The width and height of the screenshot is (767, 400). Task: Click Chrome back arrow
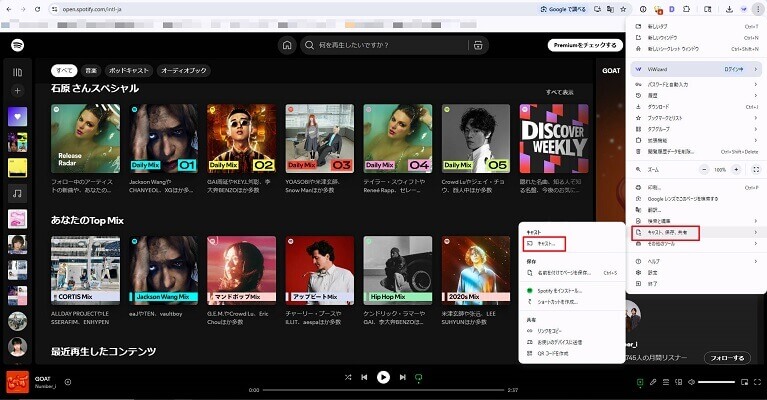[x=9, y=9]
